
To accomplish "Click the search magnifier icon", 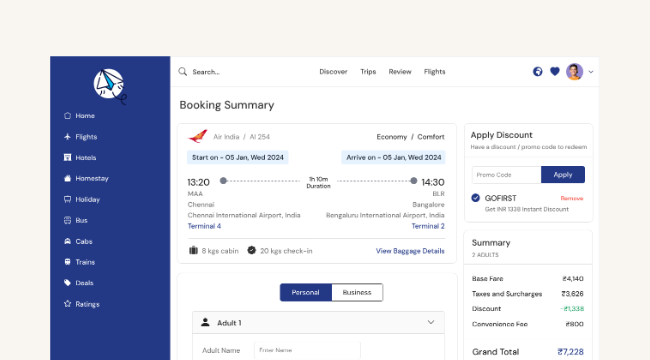I will point(182,72).
